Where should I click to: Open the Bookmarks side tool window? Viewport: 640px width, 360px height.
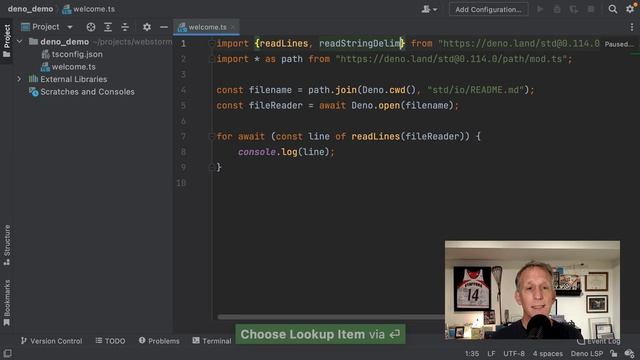point(7,303)
